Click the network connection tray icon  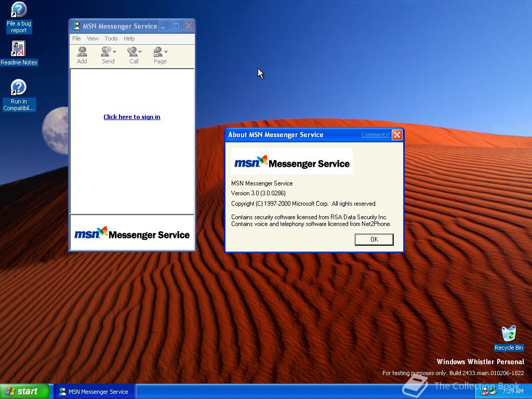click(x=494, y=392)
